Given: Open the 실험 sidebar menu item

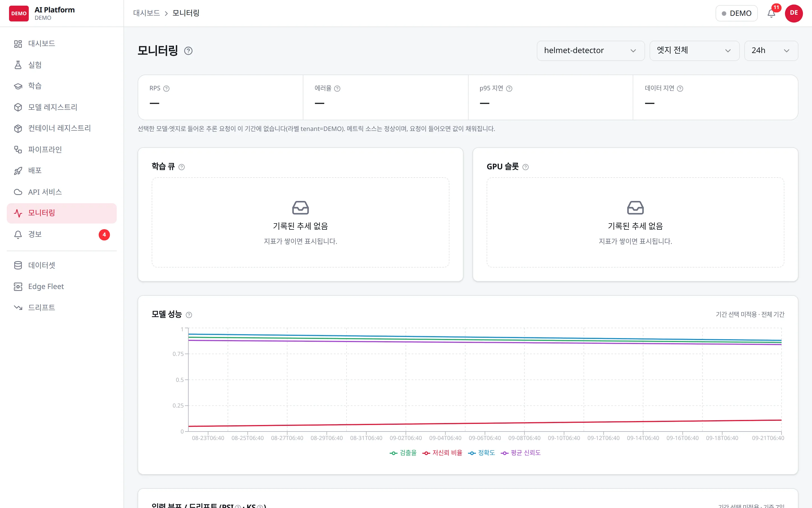Looking at the screenshot, I should [x=62, y=65].
